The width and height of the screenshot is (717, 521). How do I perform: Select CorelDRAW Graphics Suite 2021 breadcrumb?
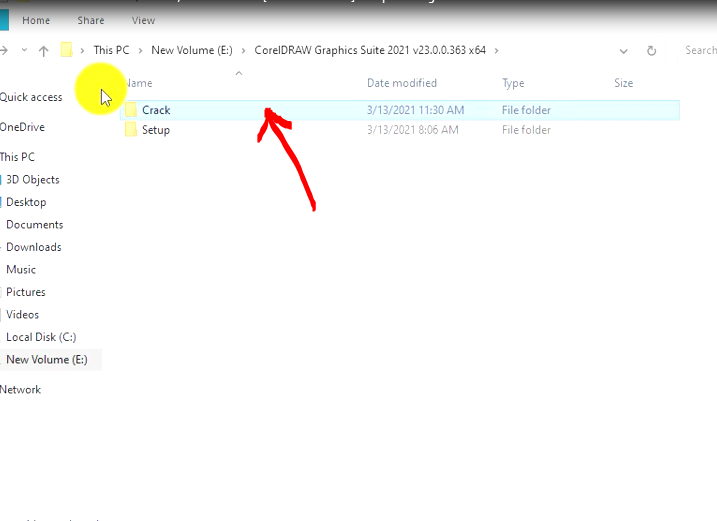click(370, 50)
